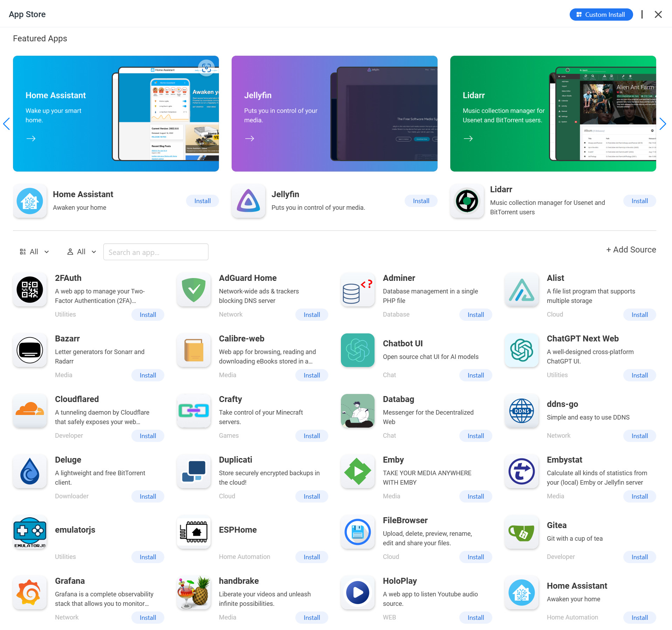Open the ddns-go globe icon
The height and width of the screenshot is (630, 672).
[x=522, y=411]
